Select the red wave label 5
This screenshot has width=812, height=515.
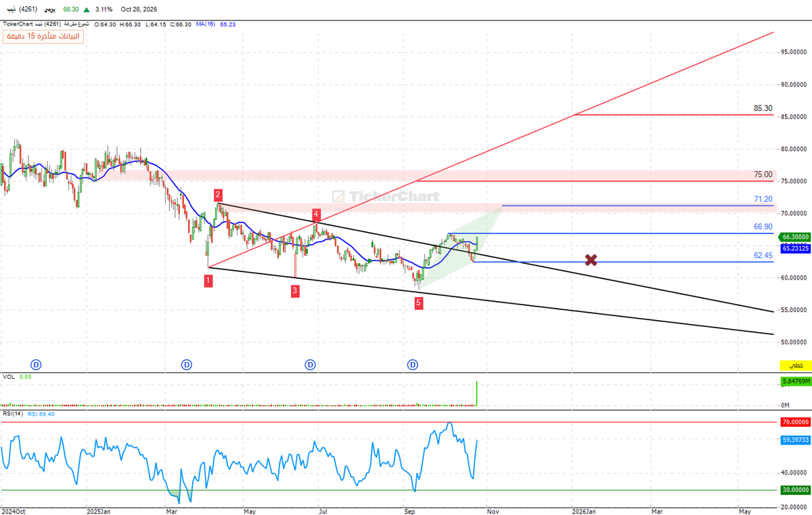click(419, 303)
